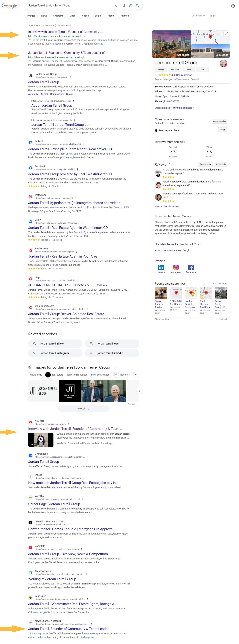
Task: Click the View all images button
Action: point(84,409)
